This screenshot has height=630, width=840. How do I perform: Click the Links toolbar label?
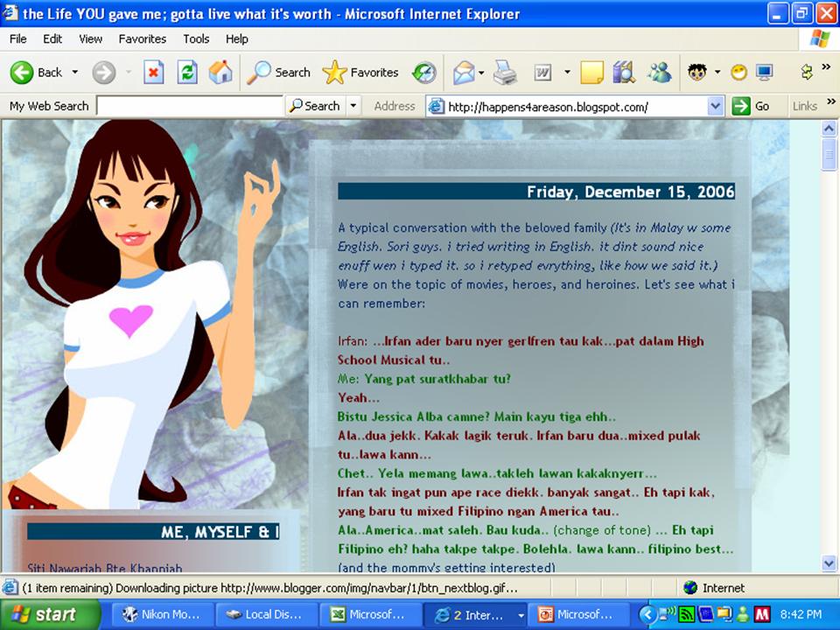click(805, 106)
